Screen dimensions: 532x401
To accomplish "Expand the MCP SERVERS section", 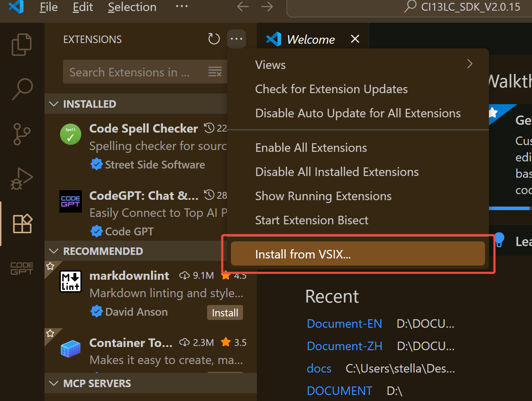I will (54, 383).
